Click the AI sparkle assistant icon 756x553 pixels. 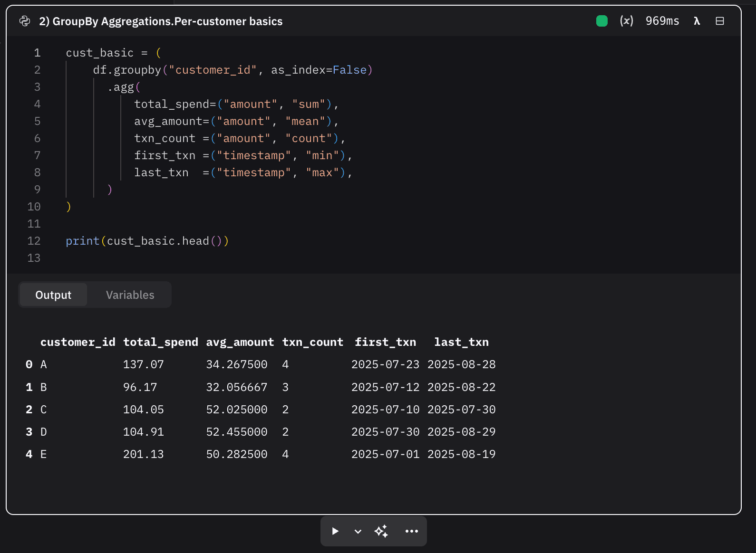point(381,531)
